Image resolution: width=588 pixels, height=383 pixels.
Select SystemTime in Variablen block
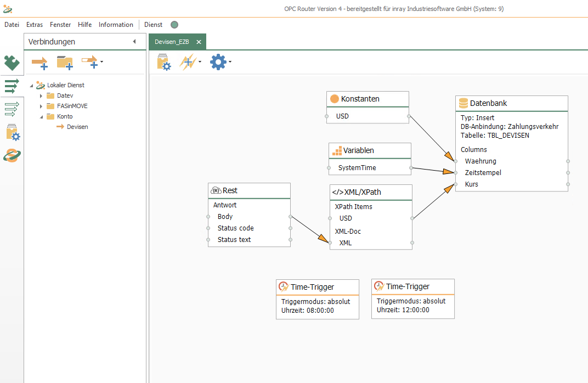tap(370, 168)
